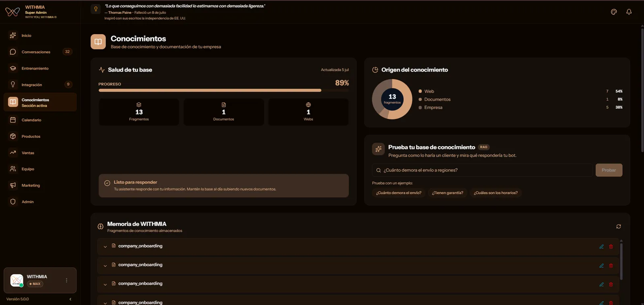
Task: Open the WITHMIA workspace three-dot menu
Action: tap(66, 280)
